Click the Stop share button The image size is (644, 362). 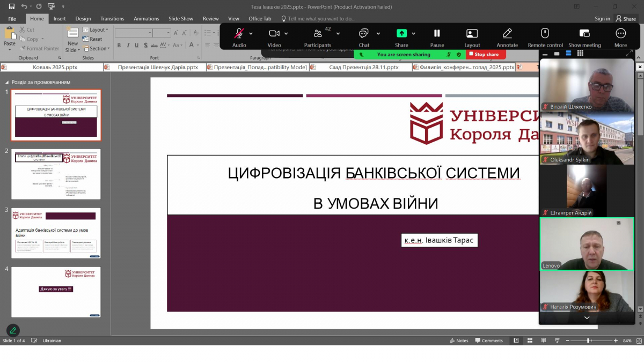point(485,54)
